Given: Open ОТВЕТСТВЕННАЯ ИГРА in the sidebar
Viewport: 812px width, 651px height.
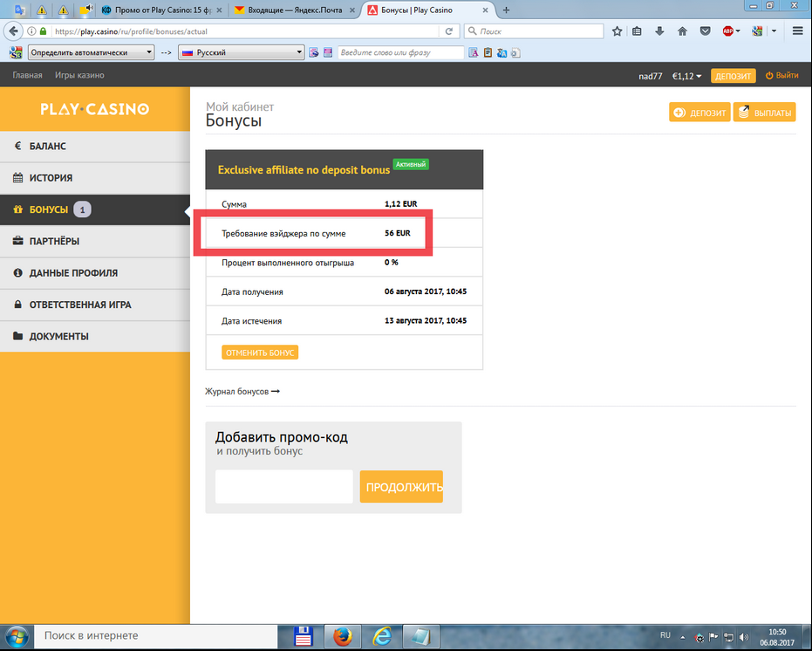Looking at the screenshot, I should point(95,305).
